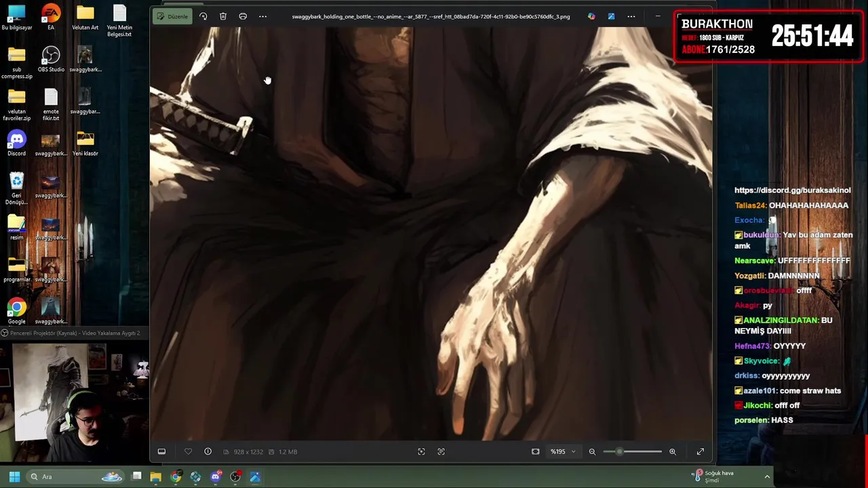Zoom out with the minus magnifier icon
The height and width of the screenshot is (488, 868).
[x=592, y=451]
